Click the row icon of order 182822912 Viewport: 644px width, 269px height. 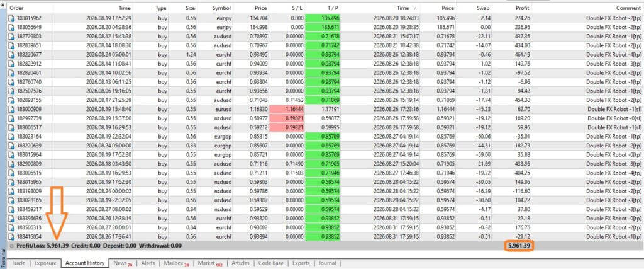[x=11, y=64]
